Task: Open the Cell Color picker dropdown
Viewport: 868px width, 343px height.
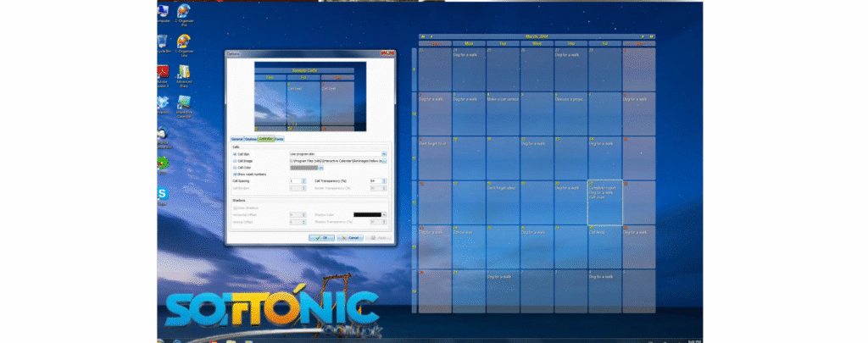Action: click(x=321, y=168)
